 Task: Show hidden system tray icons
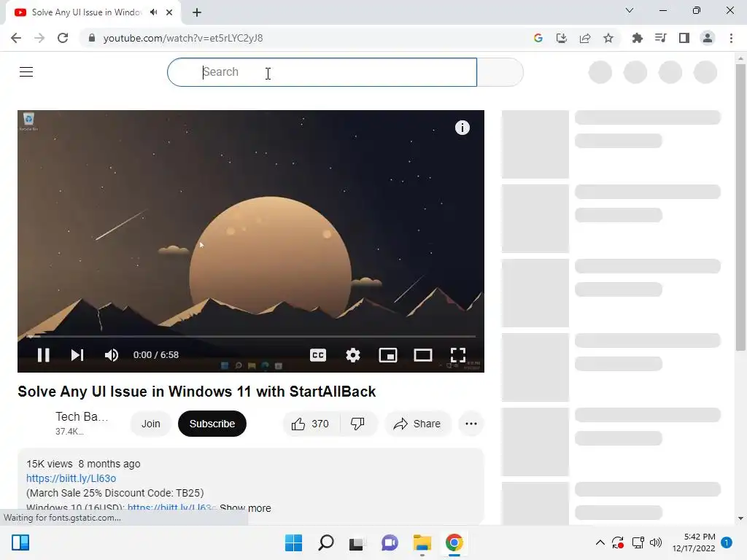click(600, 542)
